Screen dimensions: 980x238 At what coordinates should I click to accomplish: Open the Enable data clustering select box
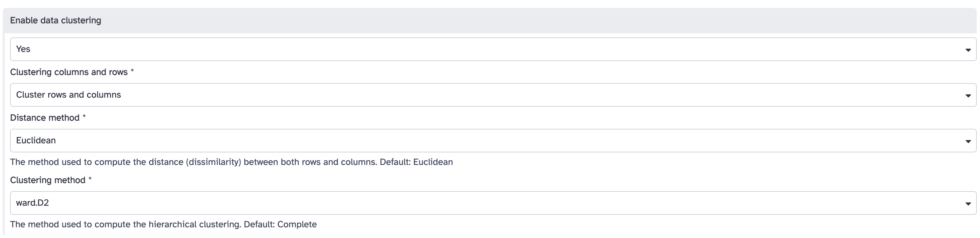click(x=493, y=49)
